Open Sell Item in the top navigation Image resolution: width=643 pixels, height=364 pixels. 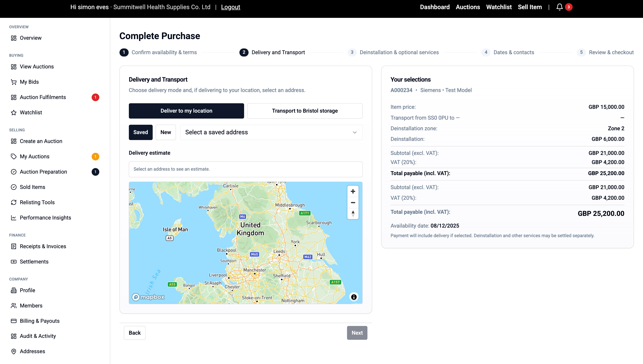[530, 7]
